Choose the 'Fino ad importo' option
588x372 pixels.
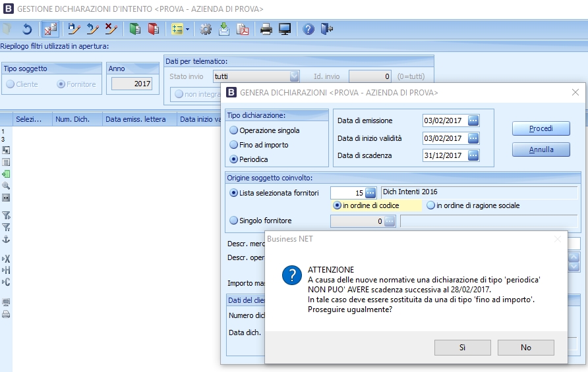click(233, 145)
